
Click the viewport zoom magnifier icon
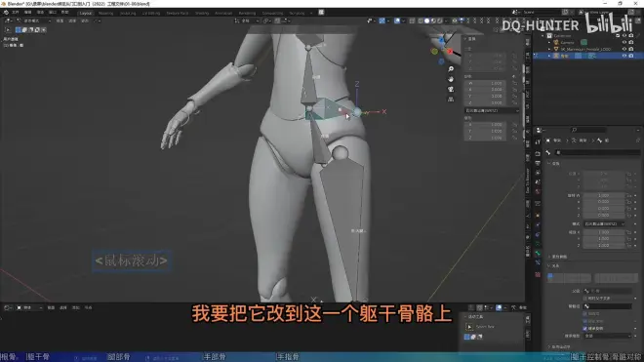[x=451, y=69]
